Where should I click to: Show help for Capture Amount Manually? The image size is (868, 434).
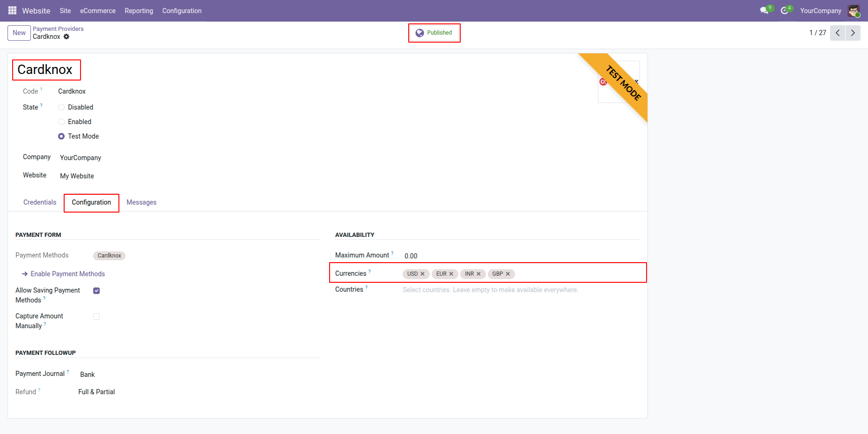pyautogui.click(x=45, y=324)
